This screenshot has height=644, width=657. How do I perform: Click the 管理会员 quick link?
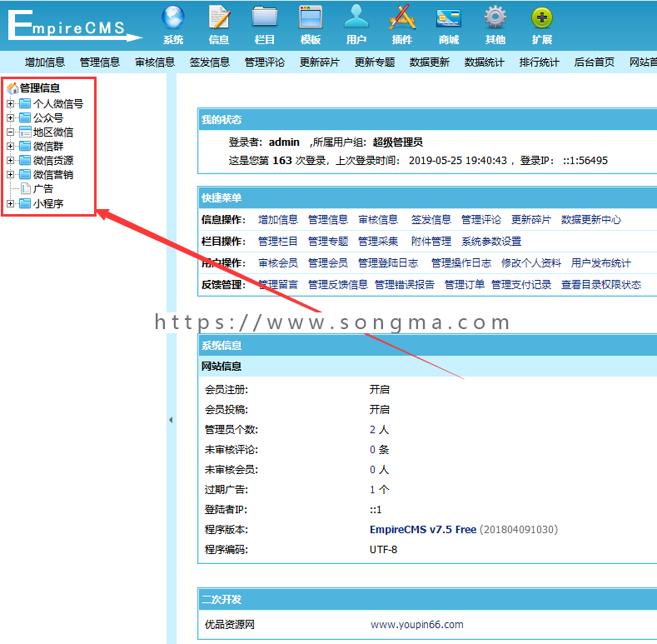pos(328,263)
